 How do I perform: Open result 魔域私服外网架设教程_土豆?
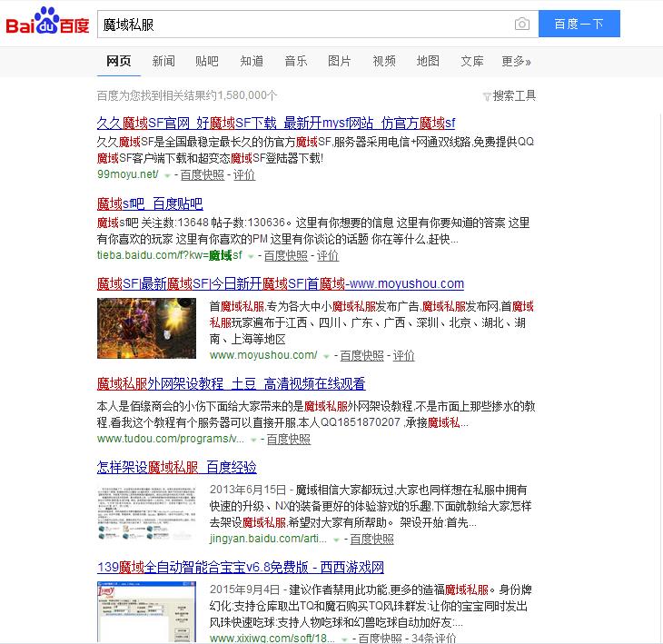[231, 383]
